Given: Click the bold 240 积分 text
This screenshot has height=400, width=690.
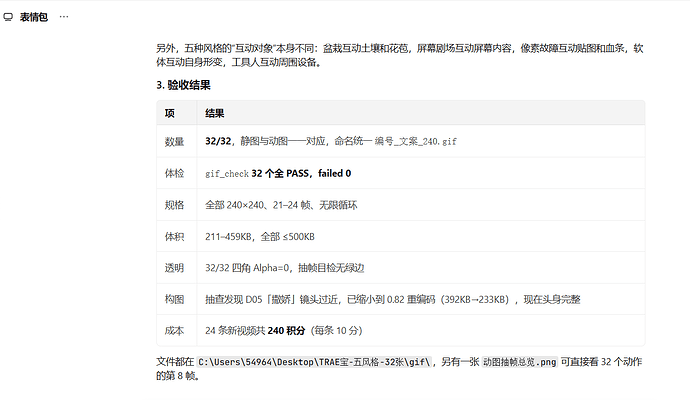Looking at the screenshot, I should click(286, 330).
